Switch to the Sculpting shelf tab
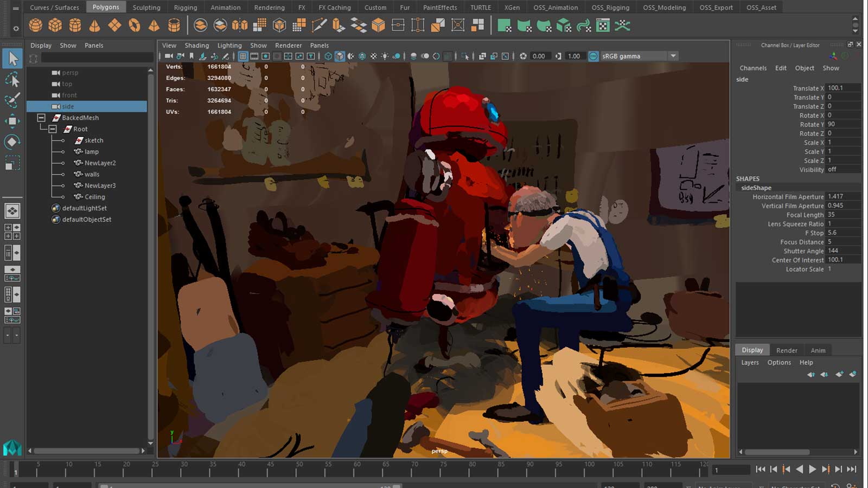Screen dimensions: 868x488 pos(146,8)
